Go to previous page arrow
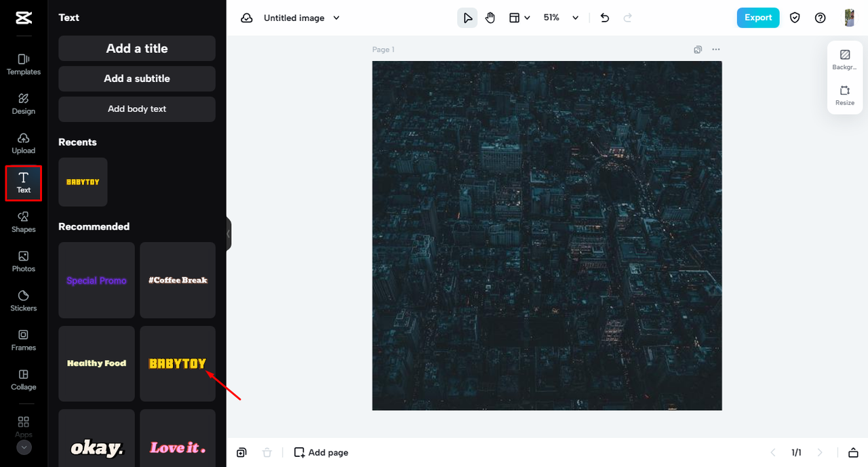Image resolution: width=868 pixels, height=467 pixels. (772, 452)
